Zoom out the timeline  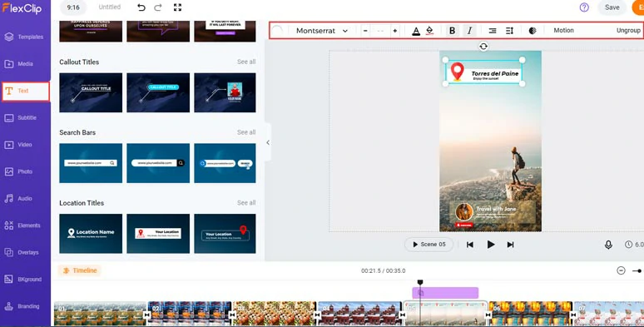[x=621, y=270]
